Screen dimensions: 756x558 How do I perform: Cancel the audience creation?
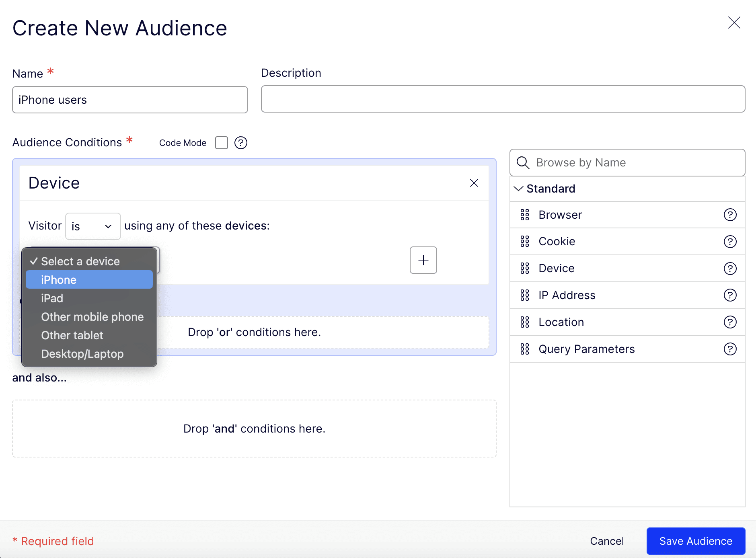click(x=606, y=541)
